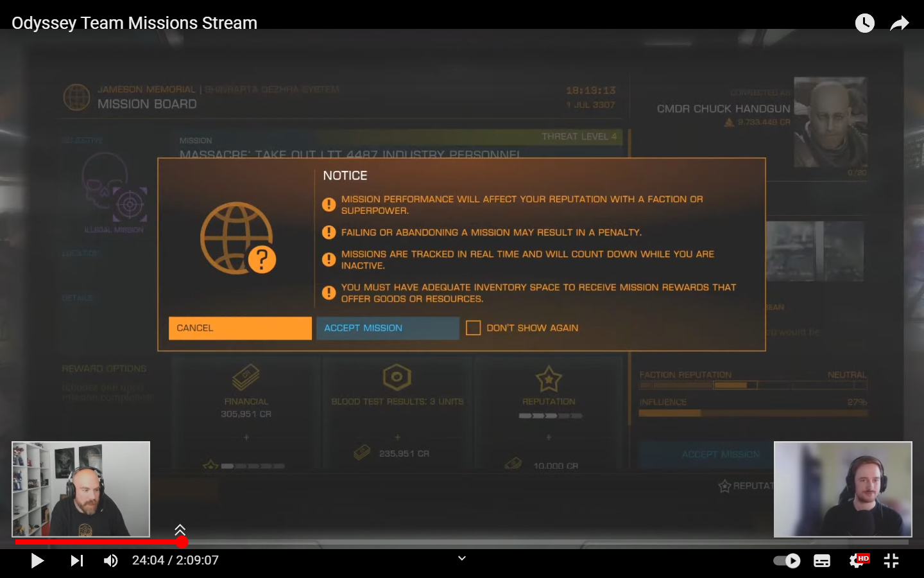Image resolution: width=924 pixels, height=578 pixels.
Task: Click the globe question mark icon
Action: point(238,238)
